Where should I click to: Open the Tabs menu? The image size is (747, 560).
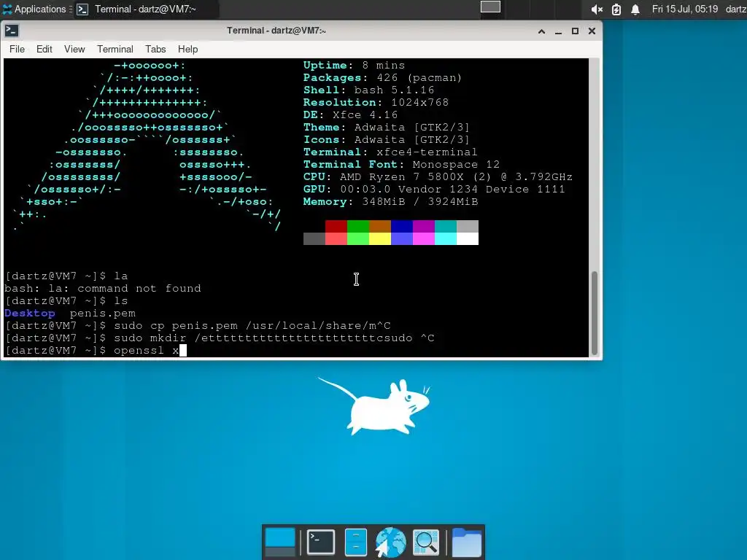[x=155, y=49]
